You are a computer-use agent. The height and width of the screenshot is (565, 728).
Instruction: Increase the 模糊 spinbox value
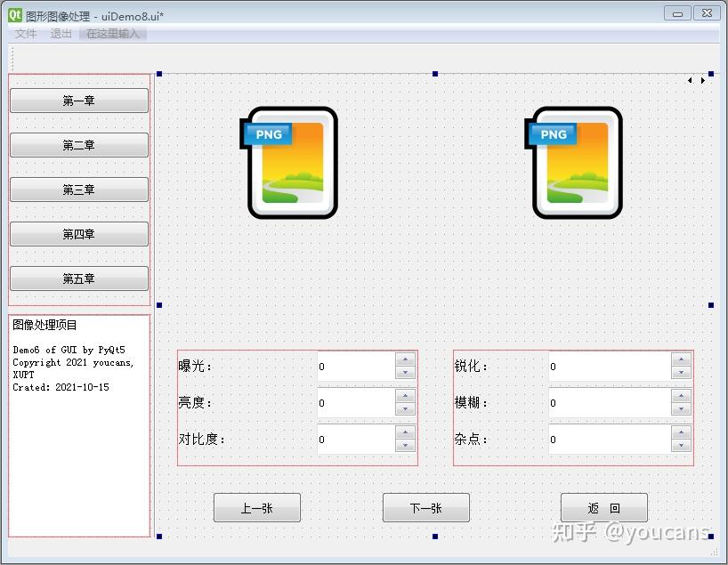[x=681, y=396]
